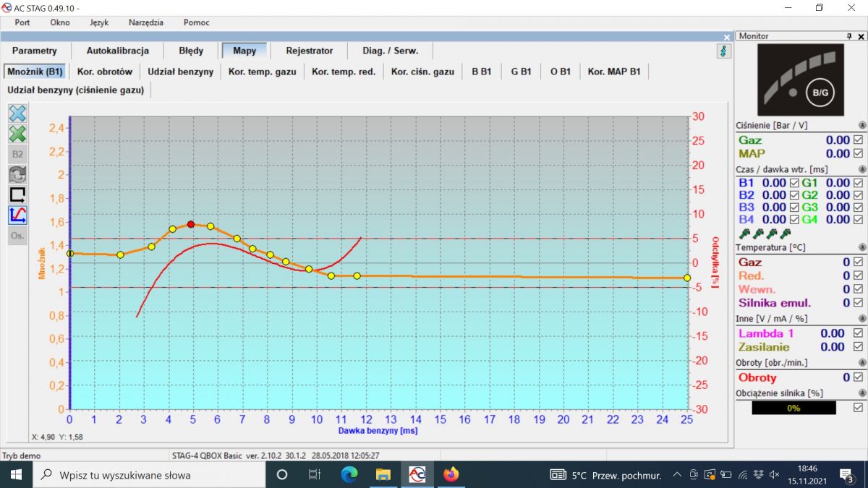Open Cortana circle on the taskbar
The image size is (868, 488).
[282, 474]
